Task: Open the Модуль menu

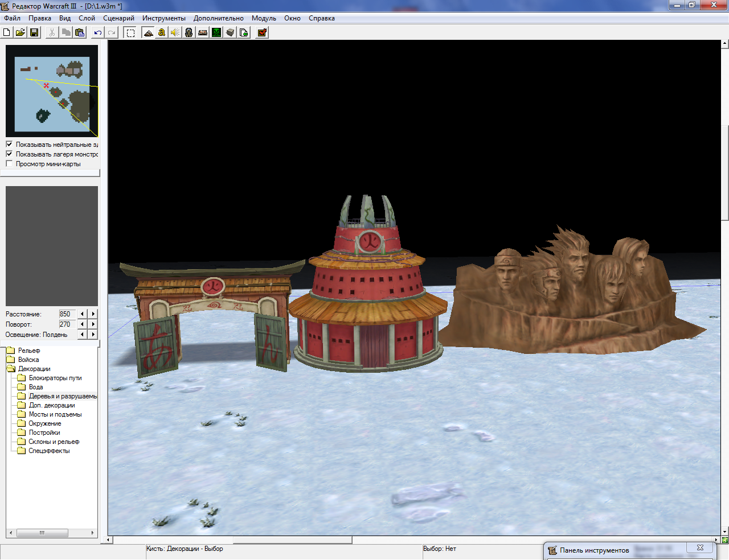Action: click(x=264, y=18)
